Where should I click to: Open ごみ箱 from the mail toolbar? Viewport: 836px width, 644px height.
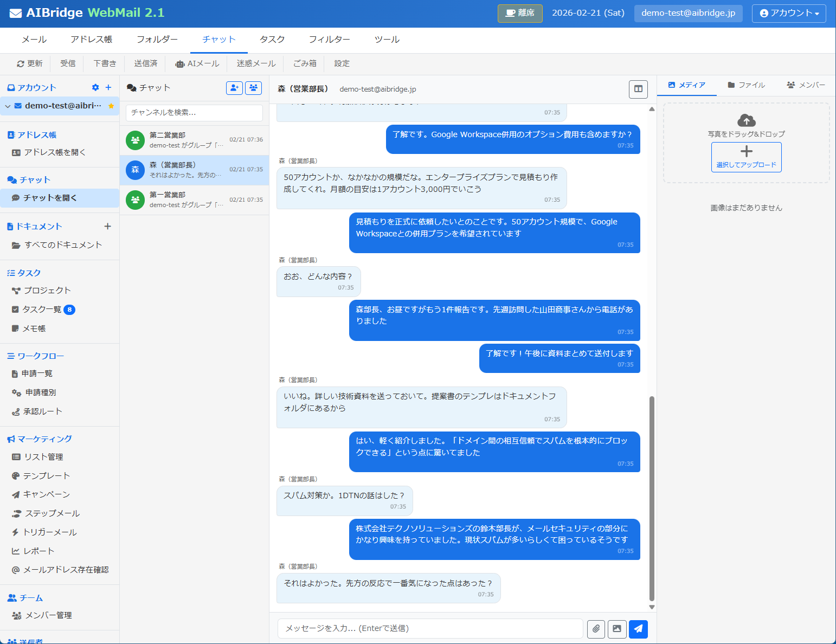click(304, 63)
